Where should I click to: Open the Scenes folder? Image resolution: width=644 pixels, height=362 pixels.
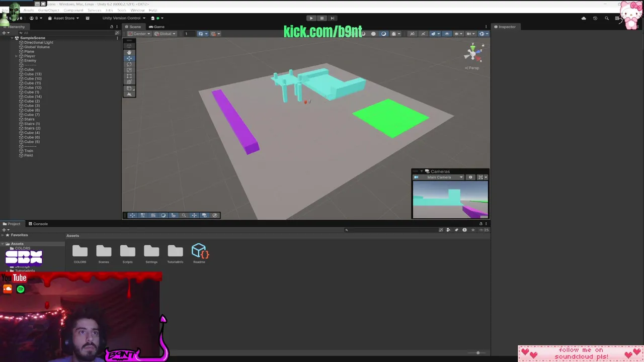click(x=104, y=253)
